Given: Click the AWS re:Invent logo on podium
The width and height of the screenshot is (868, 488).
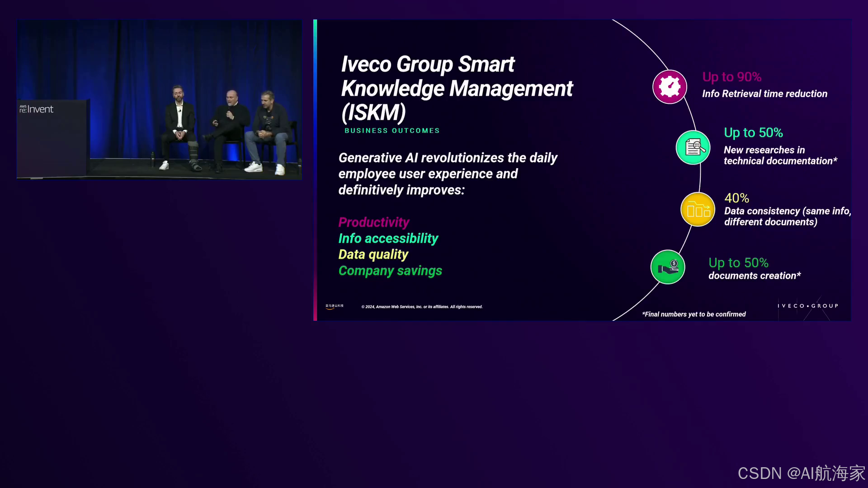Looking at the screenshot, I should 36,109.
